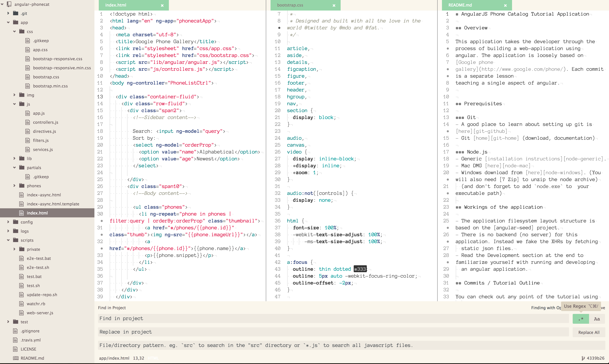This screenshot has width=609, height=364.
Task: Click the logs folder icon
Action: pos(16,231)
